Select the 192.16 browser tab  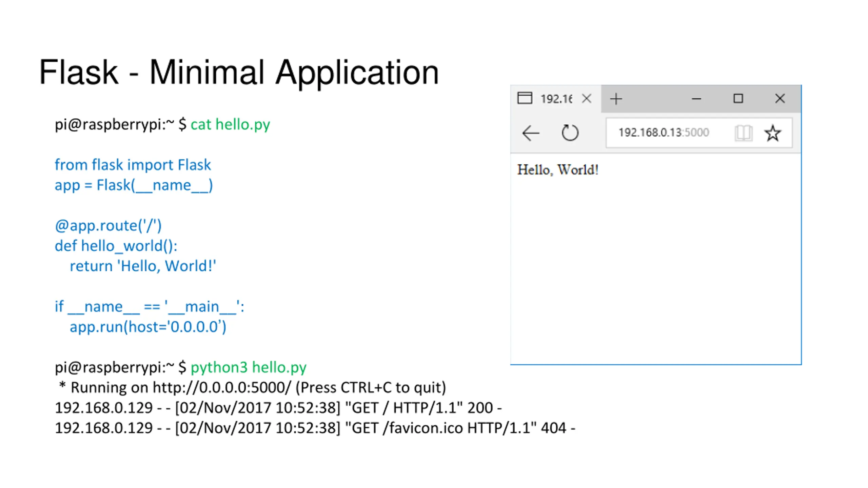[x=556, y=99]
